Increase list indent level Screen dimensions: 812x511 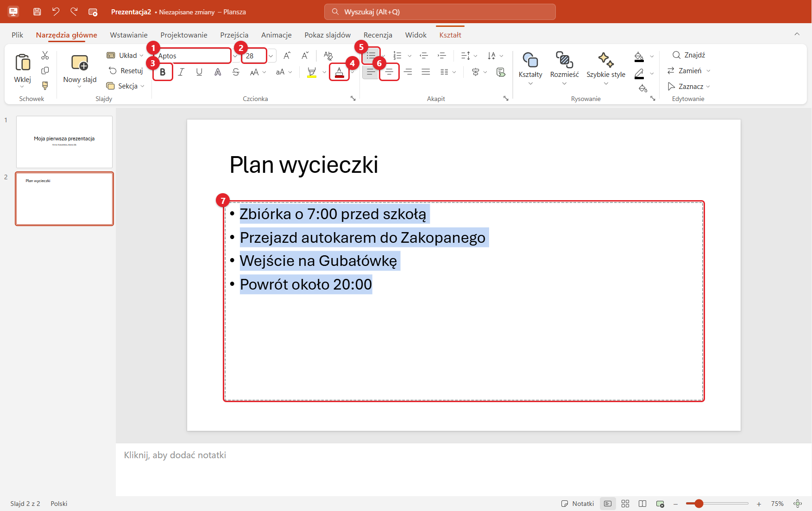pyautogui.click(x=442, y=56)
